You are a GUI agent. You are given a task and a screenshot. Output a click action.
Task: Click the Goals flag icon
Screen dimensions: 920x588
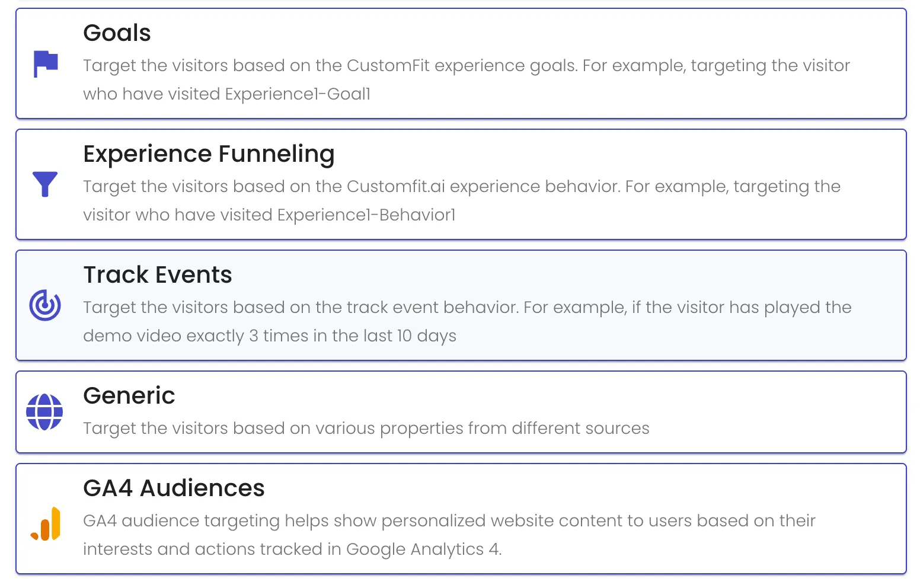(x=45, y=64)
